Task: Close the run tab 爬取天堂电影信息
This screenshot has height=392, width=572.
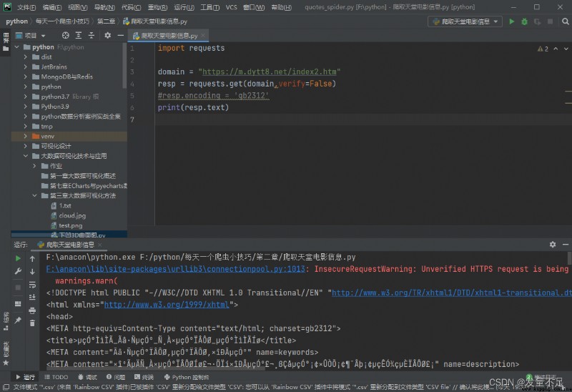Action: point(99,245)
